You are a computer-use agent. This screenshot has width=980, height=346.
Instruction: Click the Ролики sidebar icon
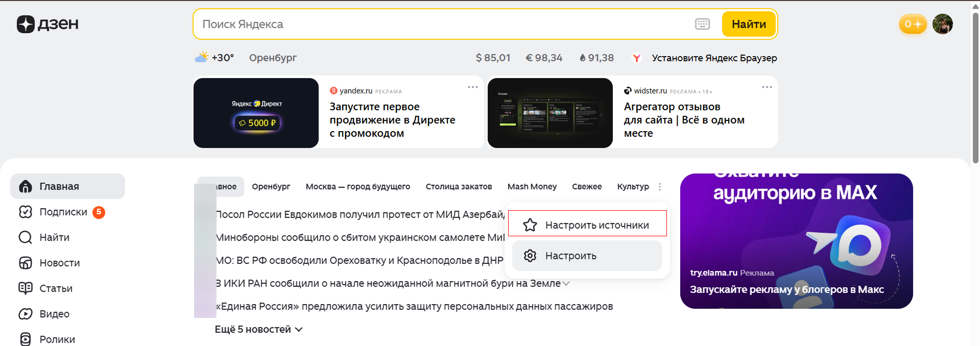(26, 339)
